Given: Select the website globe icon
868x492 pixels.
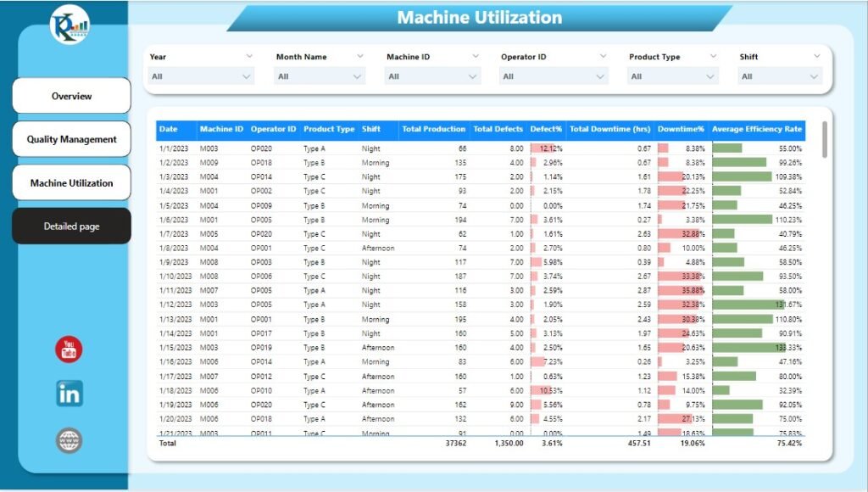Looking at the screenshot, I should (x=70, y=440).
